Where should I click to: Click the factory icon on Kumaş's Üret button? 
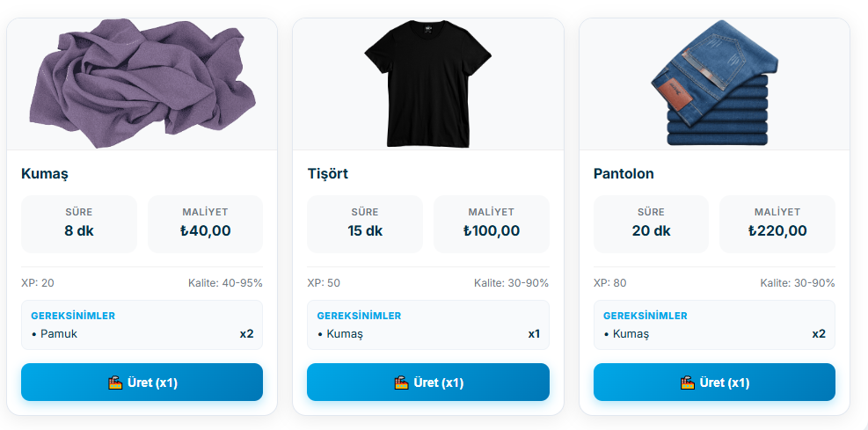pyautogui.click(x=114, y=383)
